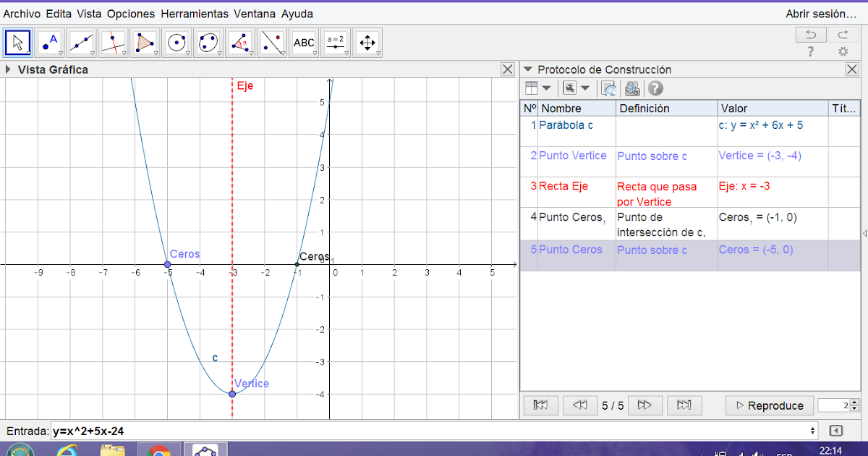The image size is (868, 456).
Task: Open the Opciones menu
Action: [x=132, y=13]
